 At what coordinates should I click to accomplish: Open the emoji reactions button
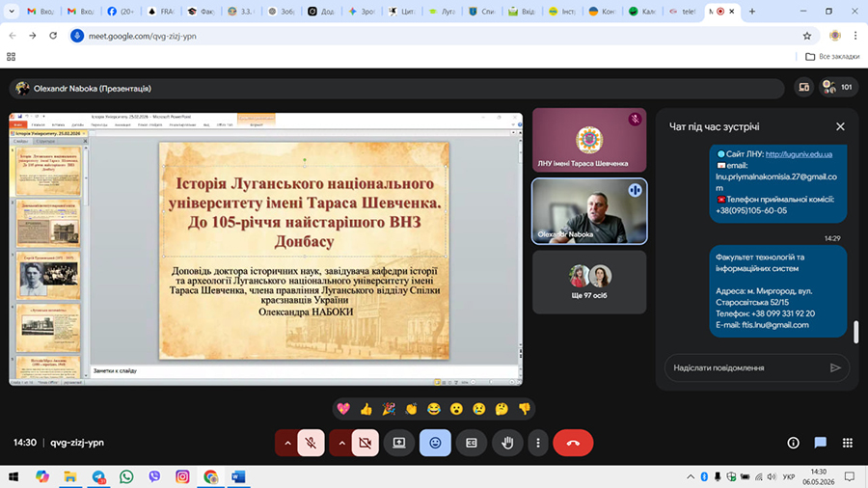click(435, 443)
